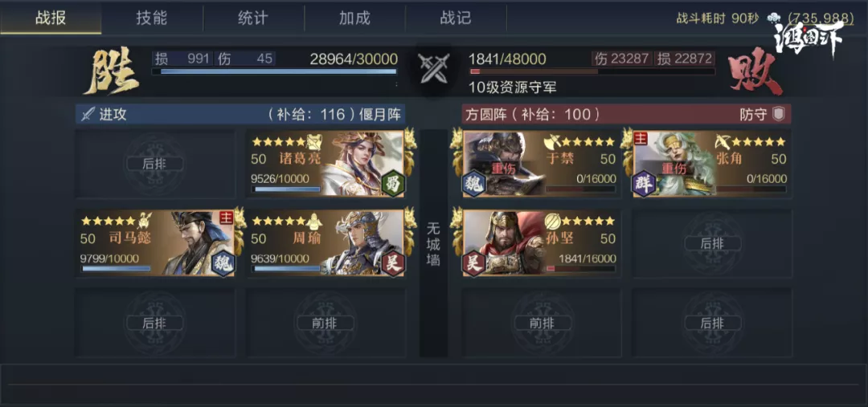
Task: Click the 蜀 faction badge on 诸葛亮
Action: coord(395,184)
